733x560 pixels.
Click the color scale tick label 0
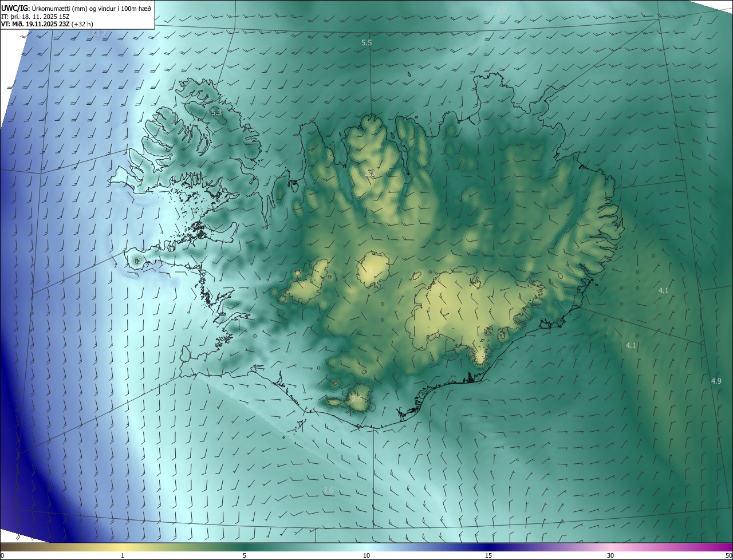[x=2, y=555]
